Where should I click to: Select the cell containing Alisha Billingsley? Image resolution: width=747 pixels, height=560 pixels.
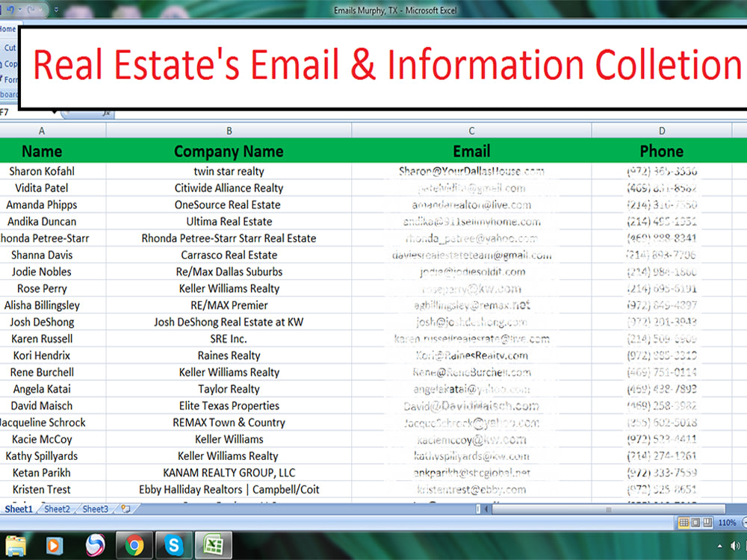pos(42,305)
